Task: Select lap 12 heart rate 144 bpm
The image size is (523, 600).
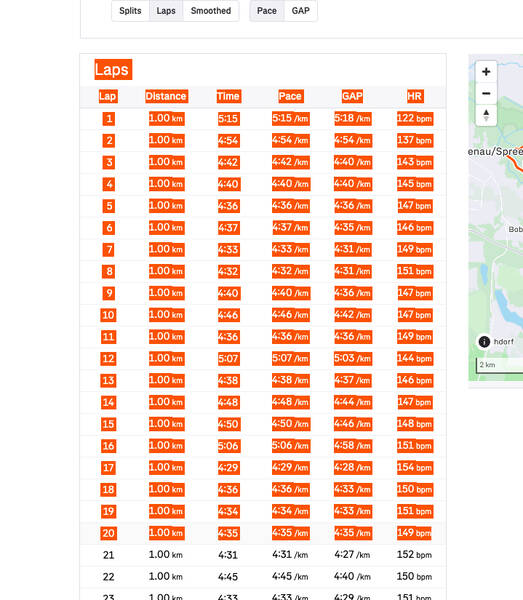Action: pyautogui.click(x=415, y=359)
